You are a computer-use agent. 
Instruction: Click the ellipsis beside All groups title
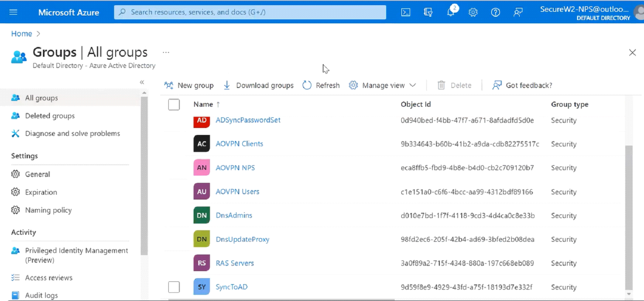pos(165,52)
